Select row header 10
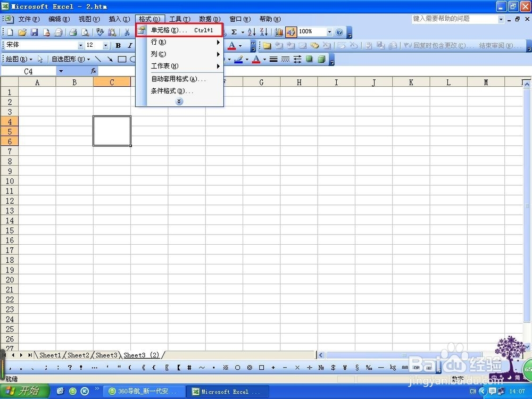 coord(10,181)
